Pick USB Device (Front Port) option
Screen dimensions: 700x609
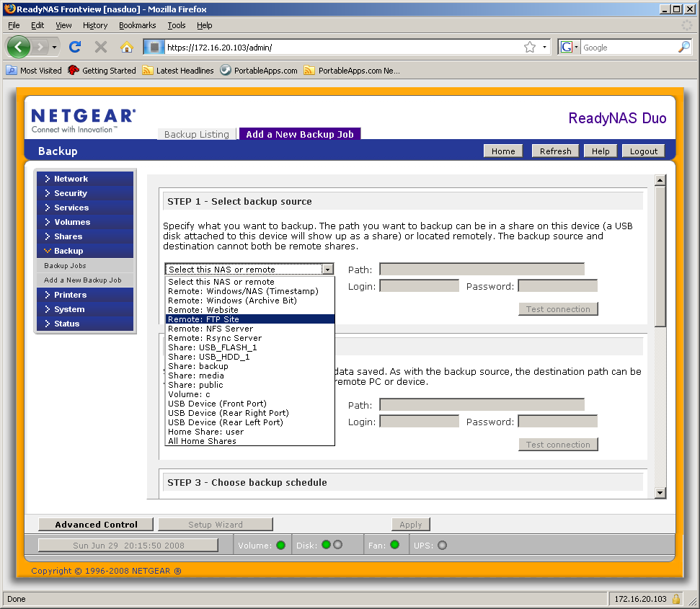tap(250, 404)
